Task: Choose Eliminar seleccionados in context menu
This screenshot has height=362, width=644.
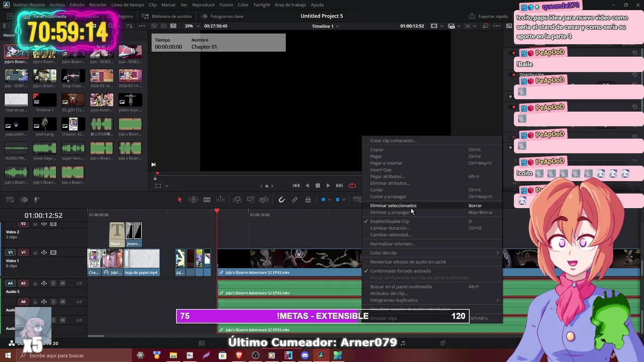Action: tap(432, 205)
